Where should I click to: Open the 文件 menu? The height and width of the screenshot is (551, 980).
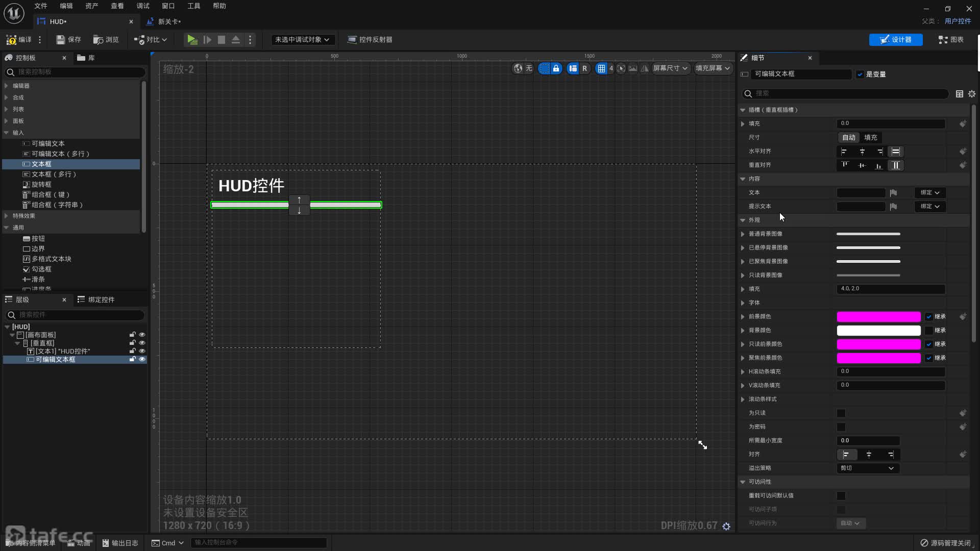click(41, 6)
